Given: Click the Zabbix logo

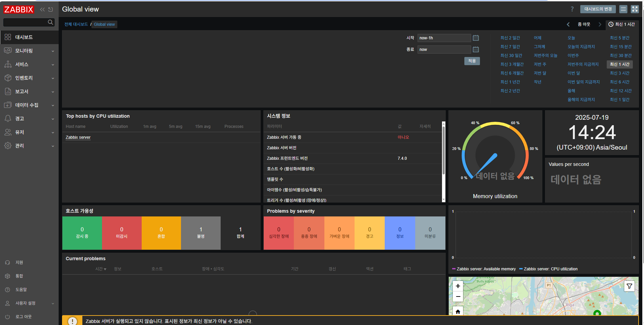Looking at the screenshot, I should [x=19, y=9].
